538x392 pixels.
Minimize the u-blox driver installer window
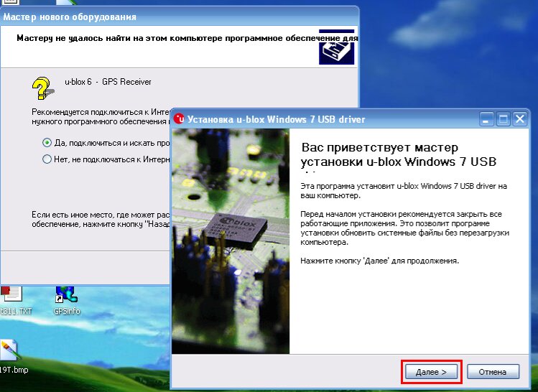pyautogui.click(x=486, y=119)
